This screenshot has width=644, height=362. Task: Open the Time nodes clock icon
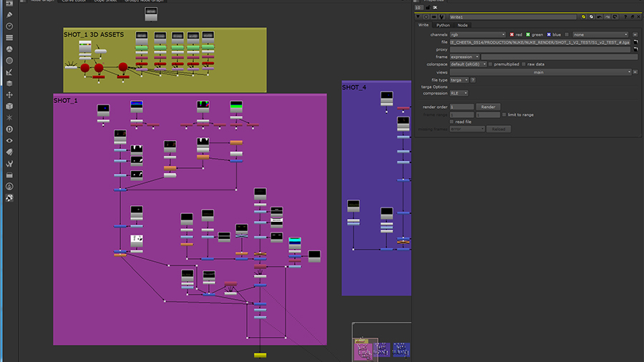10,26
